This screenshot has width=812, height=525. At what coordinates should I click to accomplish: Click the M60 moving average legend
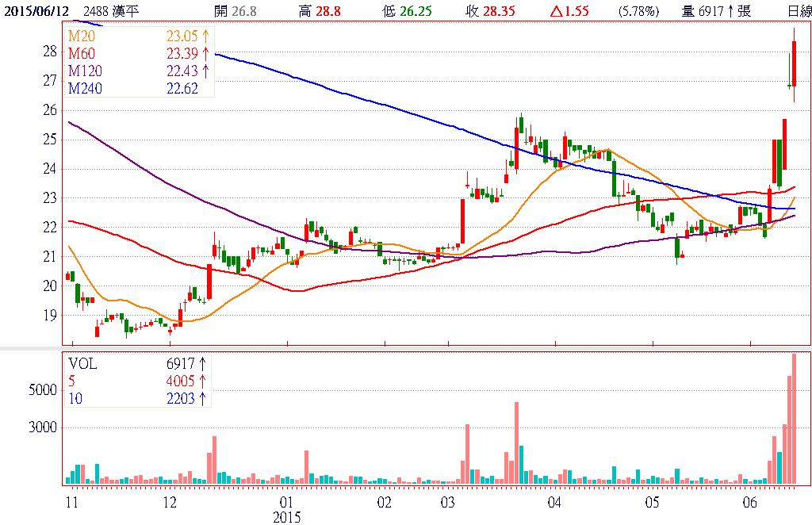[x=137, y=53]
